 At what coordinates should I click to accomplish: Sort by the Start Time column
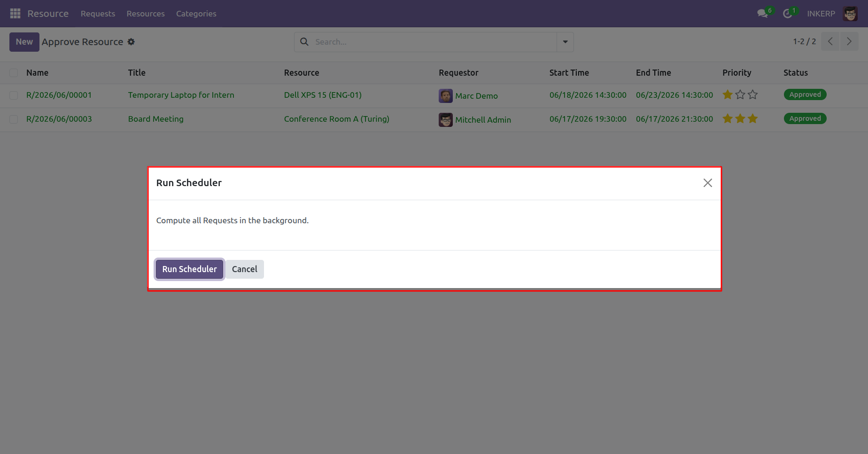[569, 73]
